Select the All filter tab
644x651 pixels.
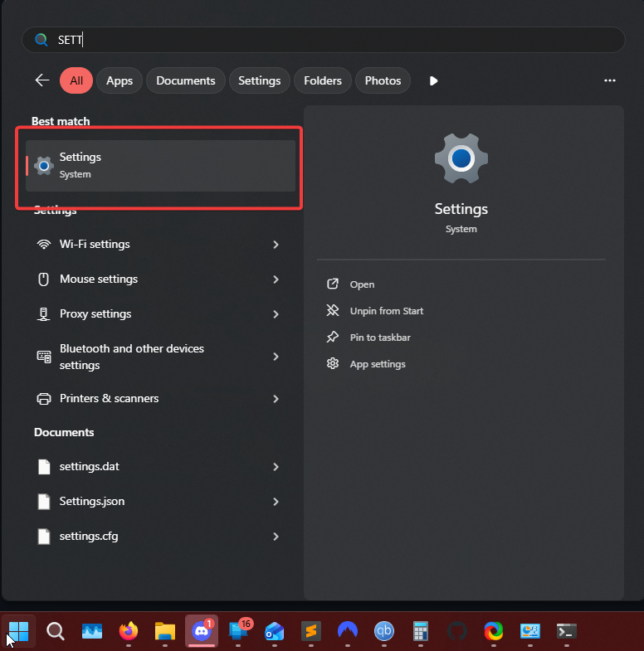(x=76, y=80)
